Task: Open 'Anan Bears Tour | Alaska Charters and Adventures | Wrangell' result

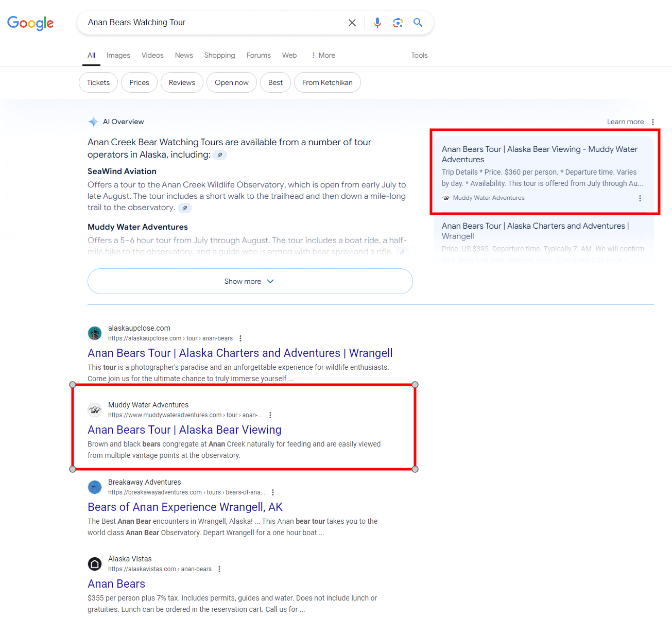Action: pos(240,353)
